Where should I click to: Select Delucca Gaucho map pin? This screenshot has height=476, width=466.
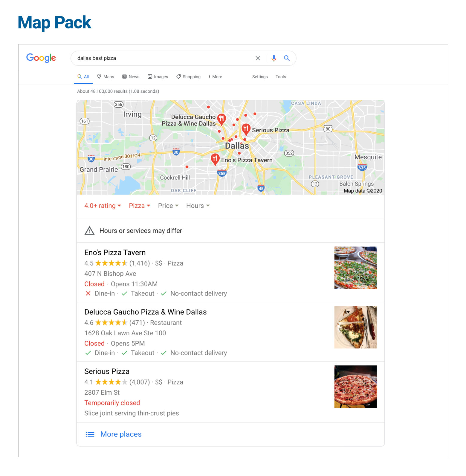(x=221, y=119)
